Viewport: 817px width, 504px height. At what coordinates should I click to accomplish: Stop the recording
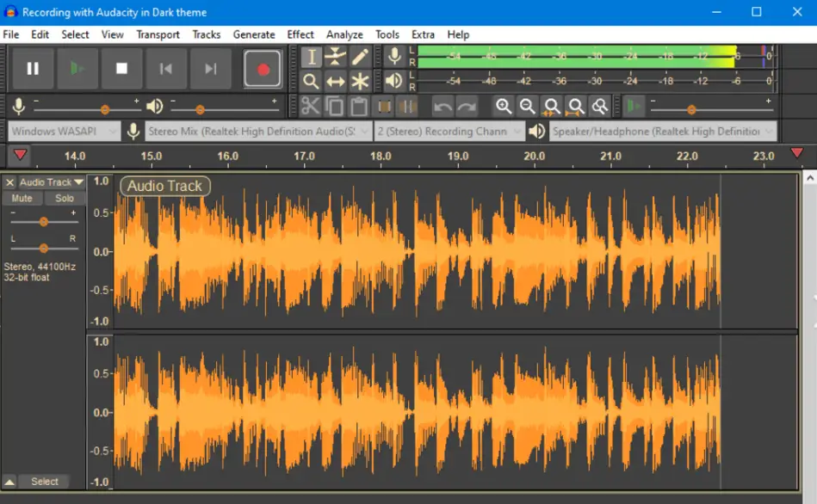pos(121,68)
